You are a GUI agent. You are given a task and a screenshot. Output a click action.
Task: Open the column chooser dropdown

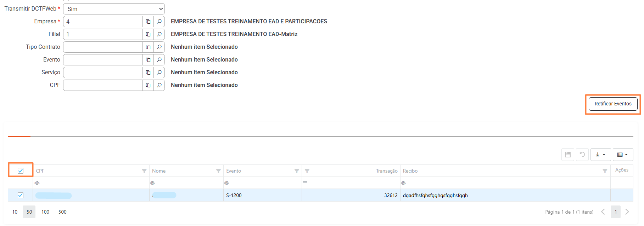click(623, 155)
